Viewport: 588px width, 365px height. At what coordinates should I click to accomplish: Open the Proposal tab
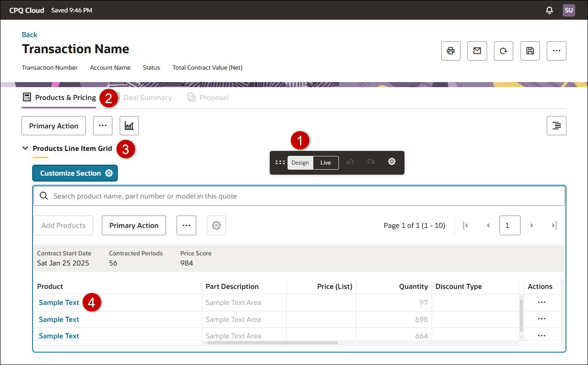point(213,98)
